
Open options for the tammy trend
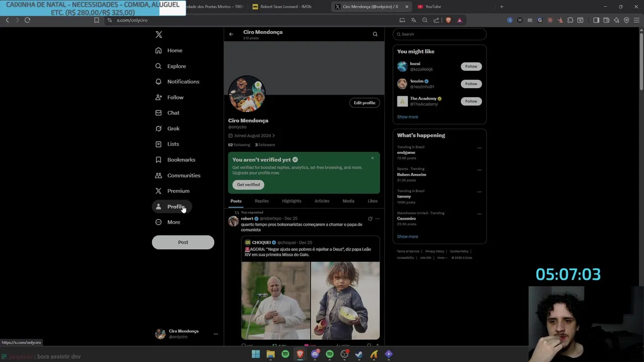[x=479, y=192]
